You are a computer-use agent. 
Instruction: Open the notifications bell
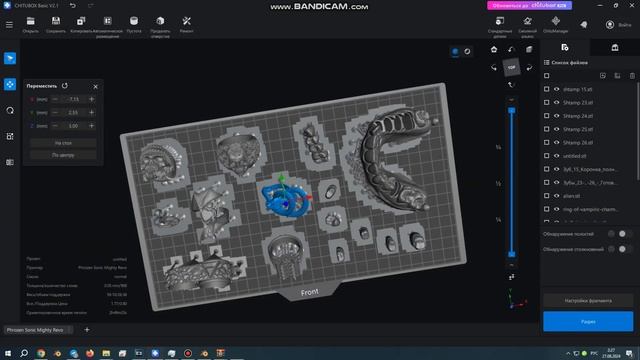click(x=584, y=25)
